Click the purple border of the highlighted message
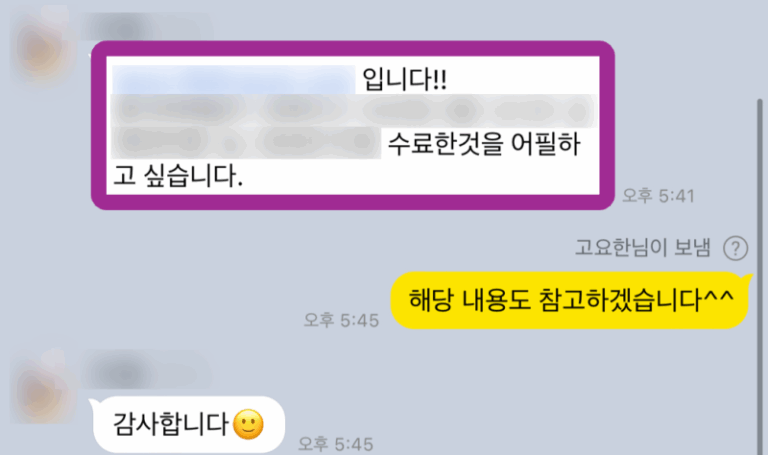The width and height of the screenshot is (768, 455). pos(353,48)
